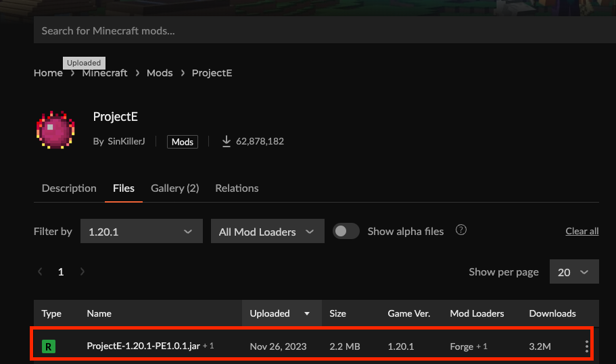This screenshot has height=364, width=616.
Task: Click the 62,878,182 download count
Action: [x=260, y=141]
